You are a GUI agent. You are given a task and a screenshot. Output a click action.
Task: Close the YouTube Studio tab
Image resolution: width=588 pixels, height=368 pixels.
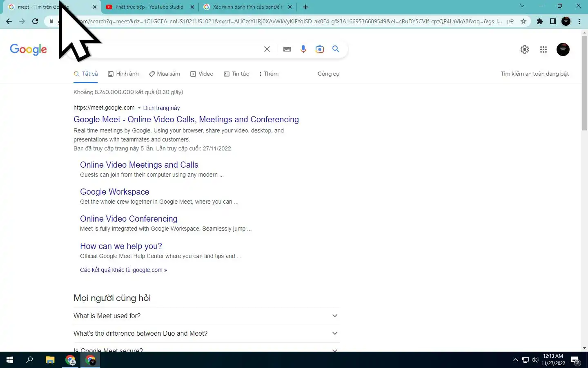pyautogui.click(x=192, y=7)
